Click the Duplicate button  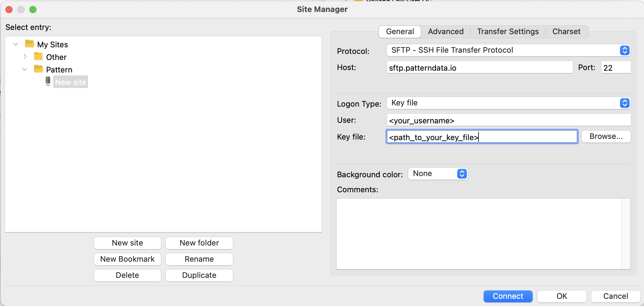(199, 275)
